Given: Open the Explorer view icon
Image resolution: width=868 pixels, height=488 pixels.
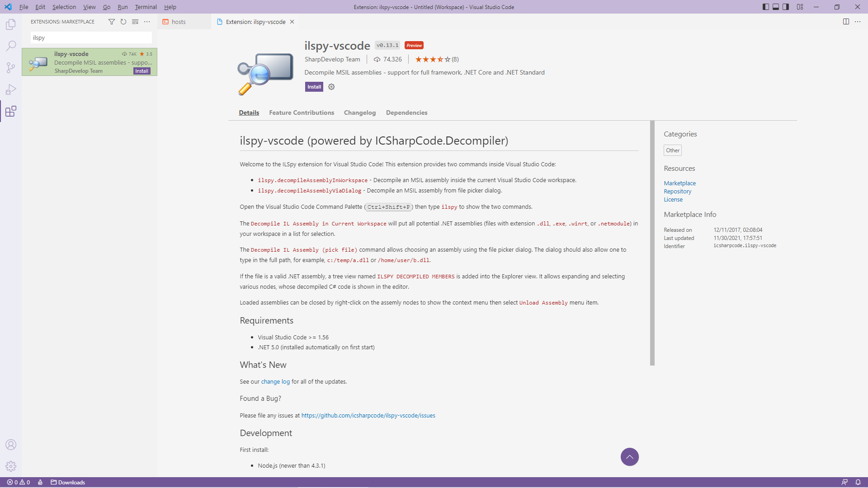Looking at the screenshot, I should coord(11,24).
